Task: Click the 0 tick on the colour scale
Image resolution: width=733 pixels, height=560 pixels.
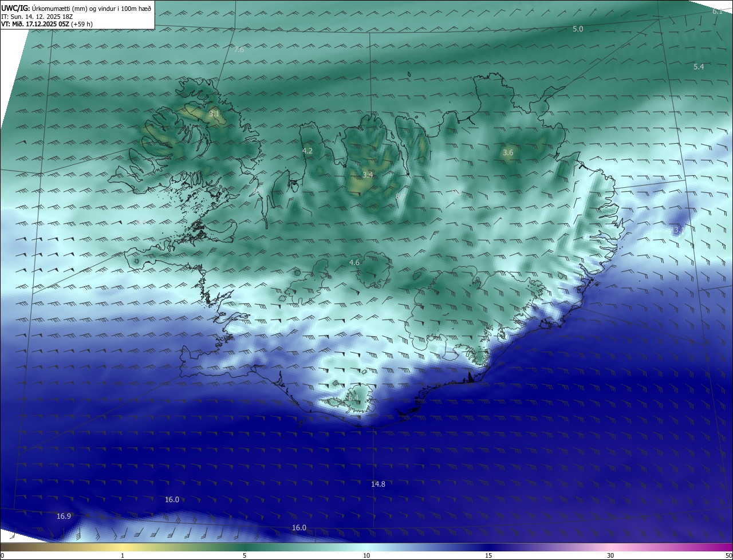Action: click(x=2, y=556)
